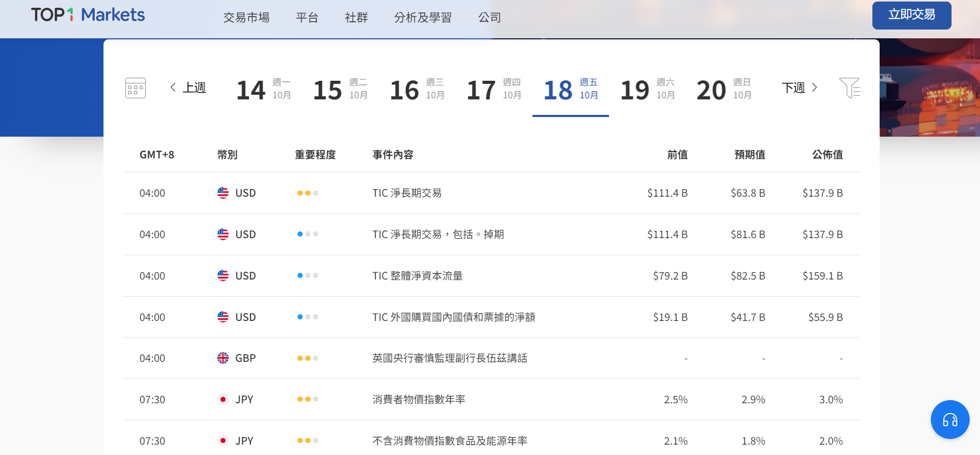The width and height of the screenshot is (980, 455).
Task: Select the 20 週日 date tab
Action: click(x=724, y=90)
